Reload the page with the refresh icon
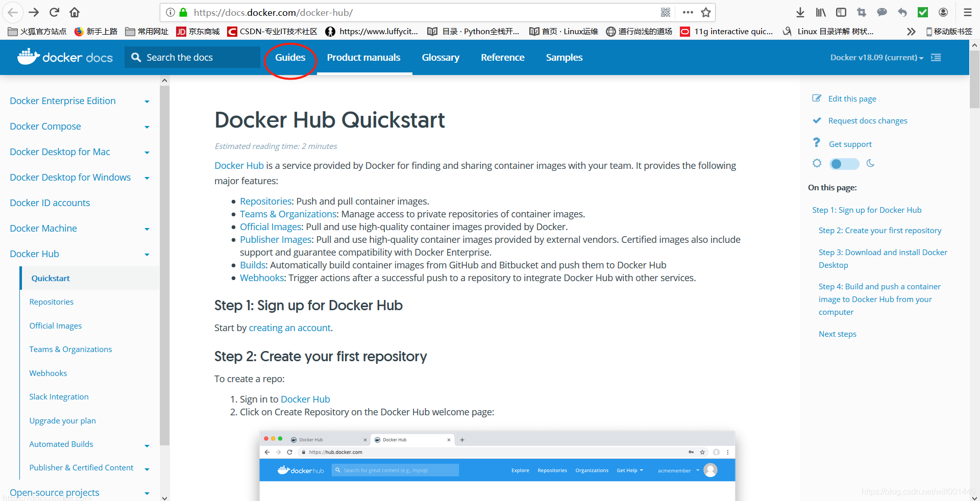This screenshot has width=980, height=501. (55, 12)
